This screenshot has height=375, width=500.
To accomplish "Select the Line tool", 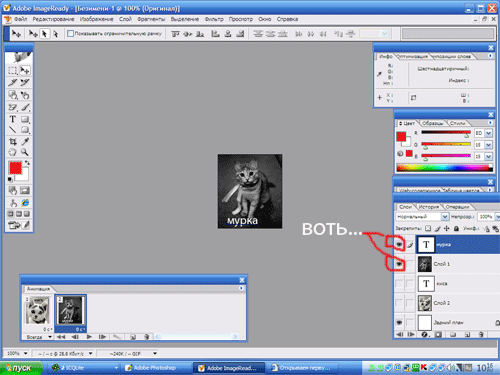I will 13,130.
